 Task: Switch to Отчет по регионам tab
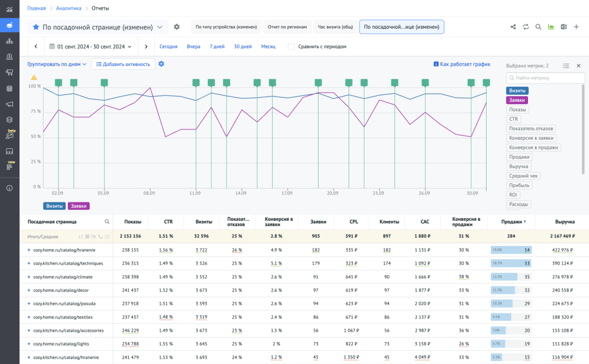click(287, 27)
